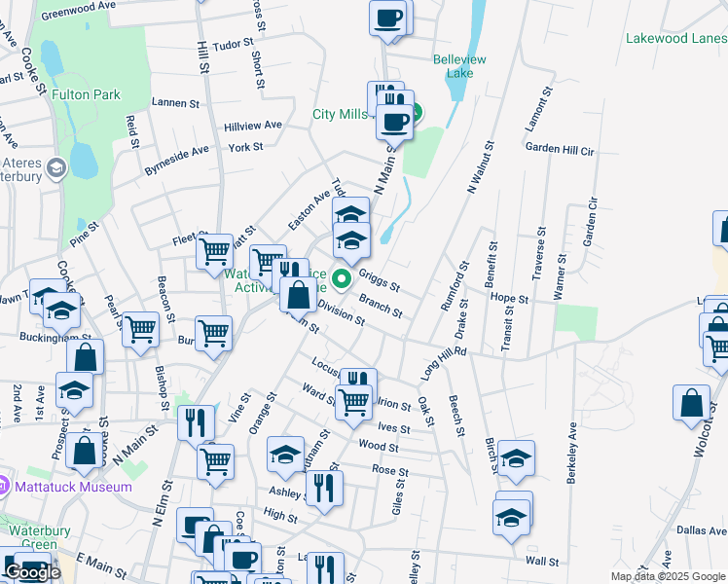Click the Lakewood Lanes label

pyautogui.click(x=676, y=38)
